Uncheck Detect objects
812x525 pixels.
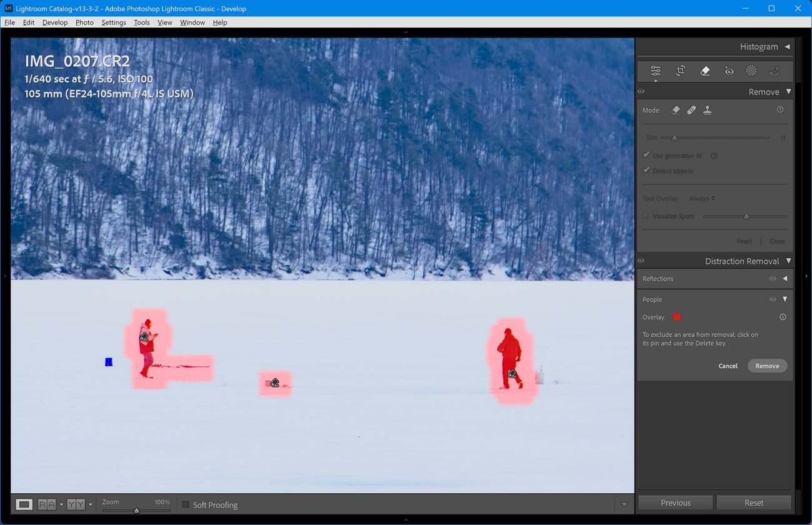click(646, 169)
